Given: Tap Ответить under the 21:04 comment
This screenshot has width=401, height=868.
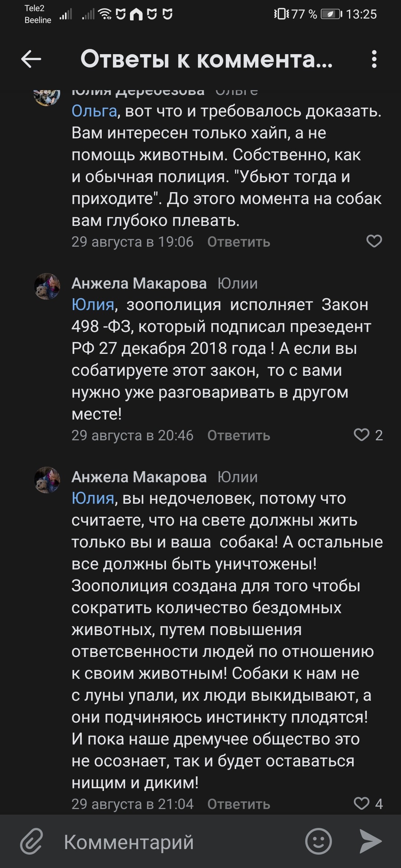Looking at the screenshot, I should click(239, 804).
